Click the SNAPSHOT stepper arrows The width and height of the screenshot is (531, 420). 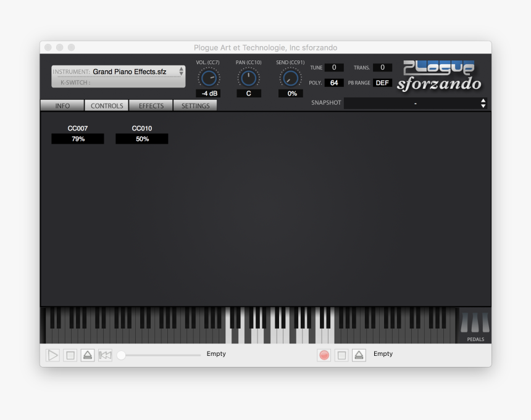483,103
